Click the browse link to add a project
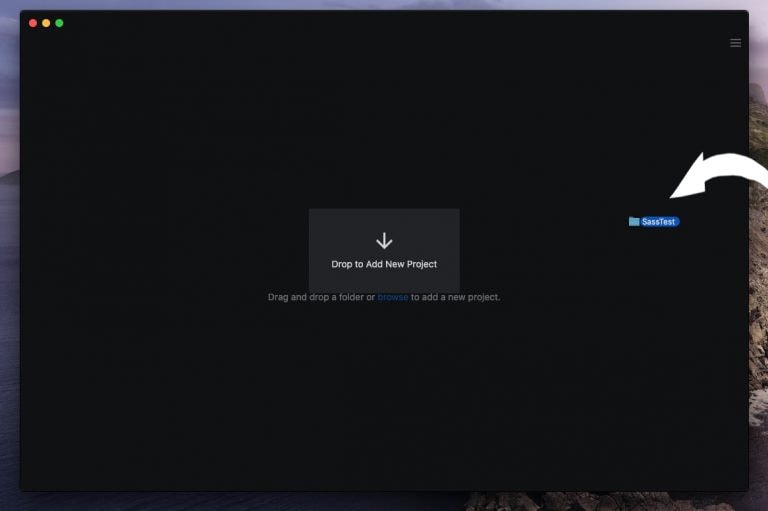The height and width of the screenshot is (511, 768). pos(392,297)
